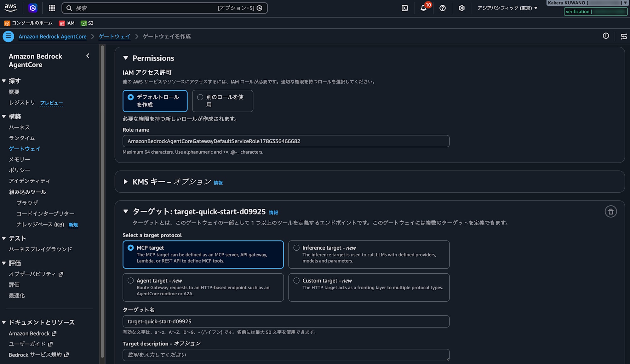Open 最適化 in the sidebar
The height and width of the screenshot is (364, 630).
(17, 295)
